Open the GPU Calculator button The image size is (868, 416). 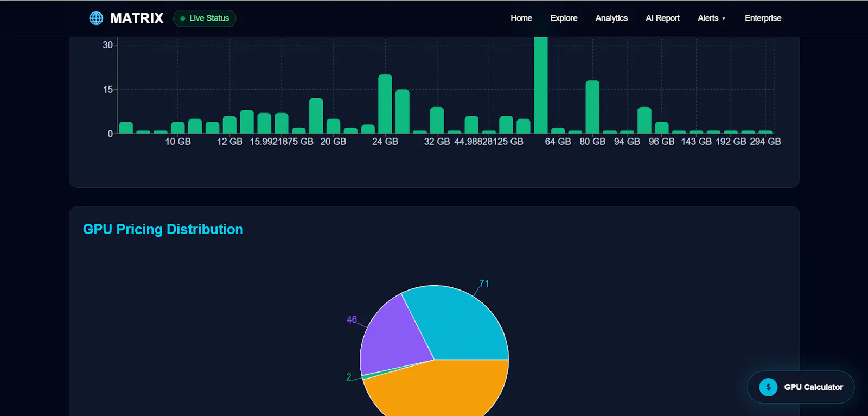pyautogui.click(x=801, y=387)
